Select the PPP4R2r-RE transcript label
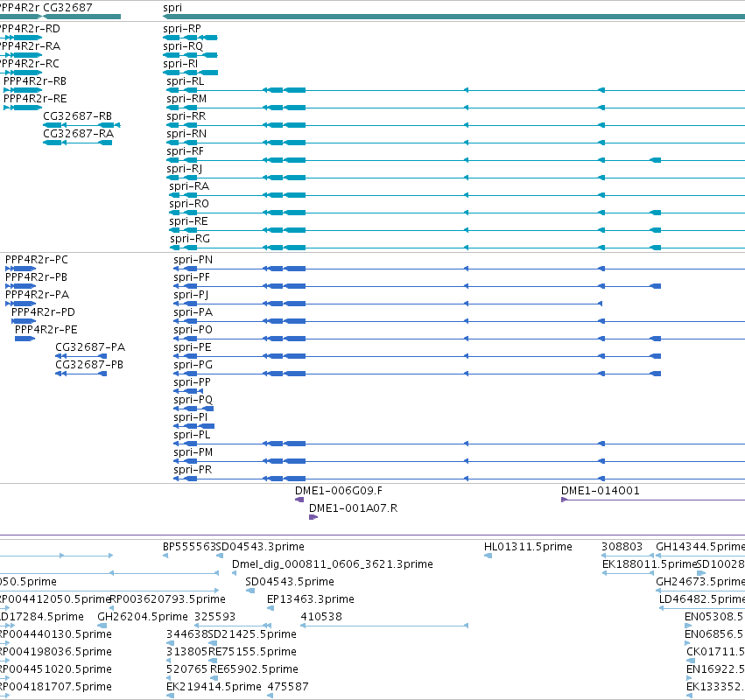Viewport: 745px width, 700px height. [35, 99]
